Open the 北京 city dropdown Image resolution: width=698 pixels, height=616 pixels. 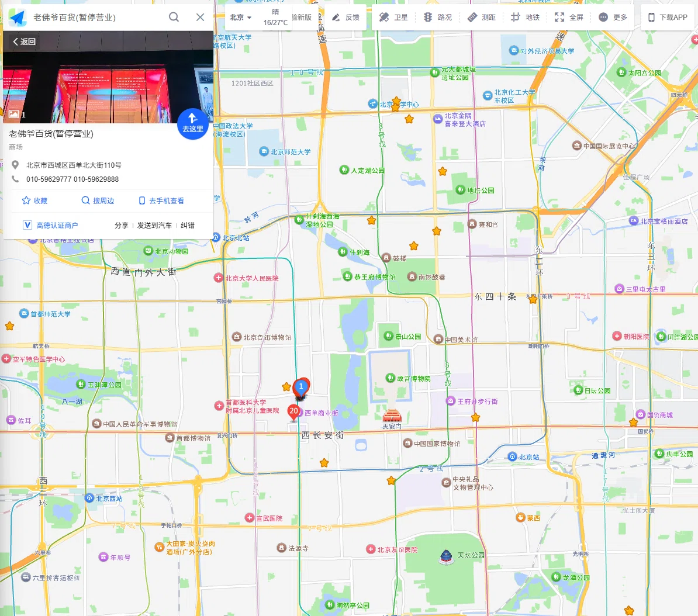pyautogui.click(x=241, y=18)
